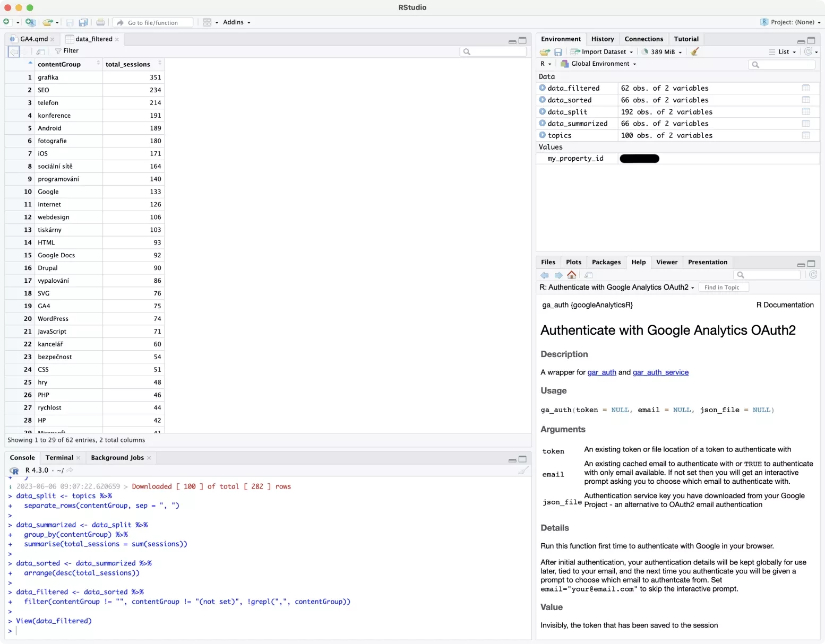825x644 pixels.
Task: Click the print icon in the main toolbar
Action: [100, 22]
